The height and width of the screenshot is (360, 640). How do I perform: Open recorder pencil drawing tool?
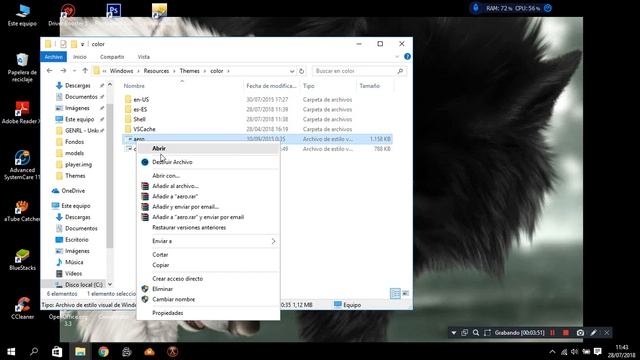click(593, 333)
